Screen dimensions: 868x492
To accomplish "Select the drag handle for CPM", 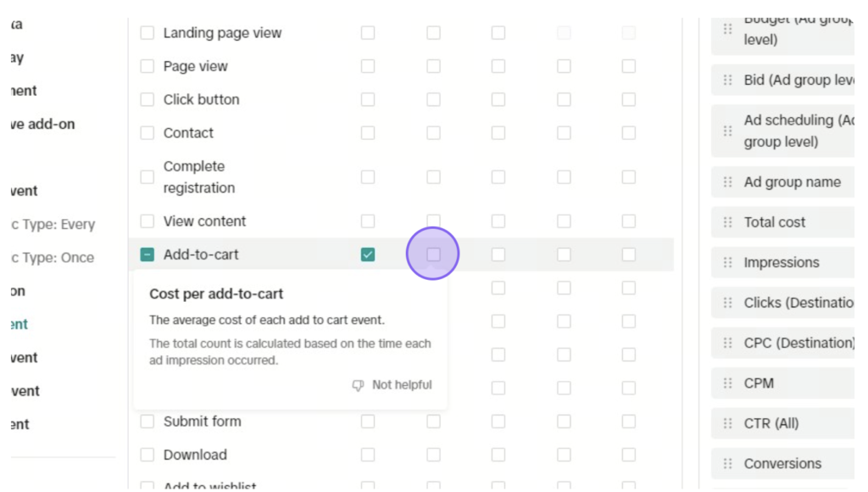I will [x=727, y=383].
